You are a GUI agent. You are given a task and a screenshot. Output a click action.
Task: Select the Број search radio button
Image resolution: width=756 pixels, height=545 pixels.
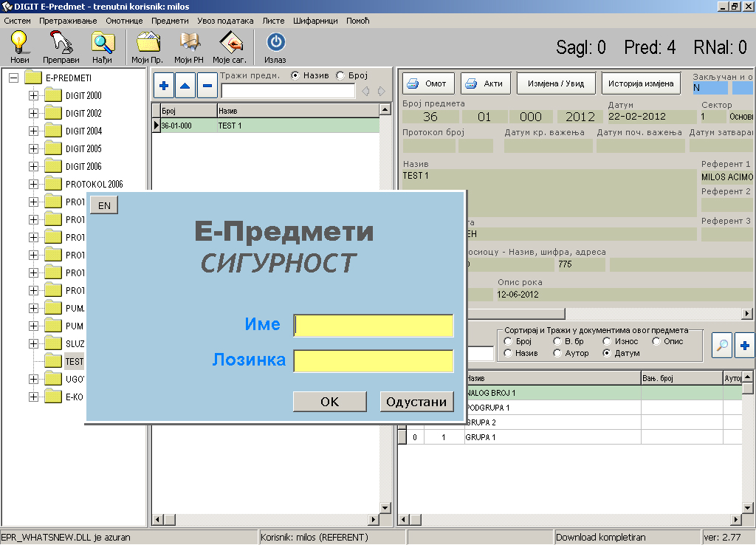(x=340, y=75)
